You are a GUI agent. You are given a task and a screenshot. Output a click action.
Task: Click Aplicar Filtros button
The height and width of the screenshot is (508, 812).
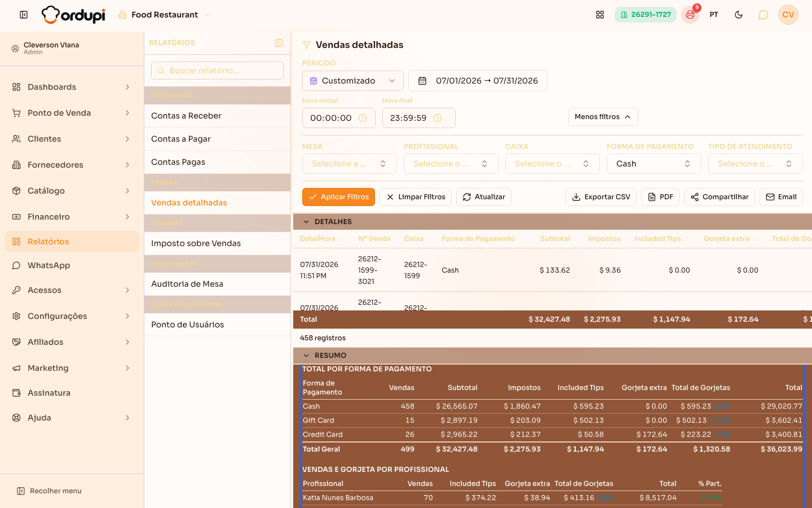click(x=338, y=197)
